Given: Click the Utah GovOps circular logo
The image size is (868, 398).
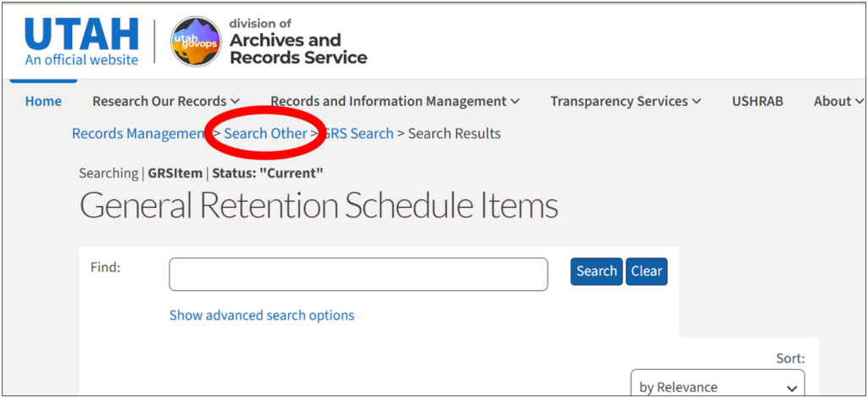Looking at the screenshot, I should coord(196,42).
